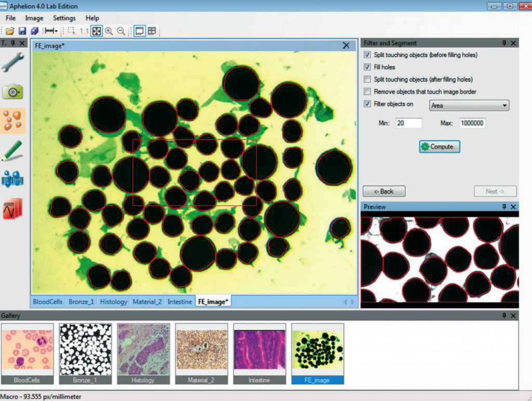Open the Settings menu
The height and width of the screenshot is (401, 532).
(x=64, y=18)
